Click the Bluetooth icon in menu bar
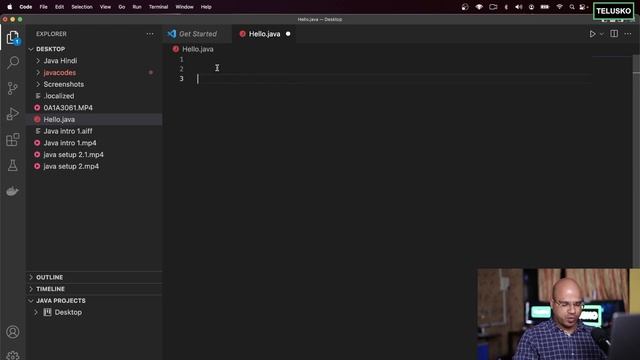The width and height of the screenshot is (640, 360). click(x=506, y=7)
